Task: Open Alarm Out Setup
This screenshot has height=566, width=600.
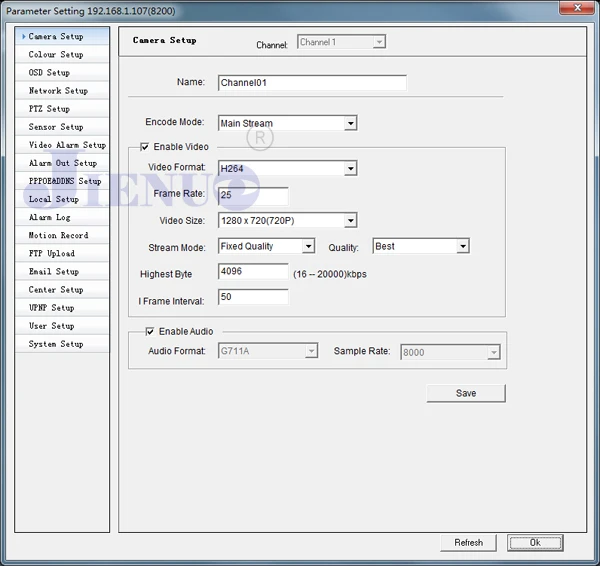Action: pos(62,163)
